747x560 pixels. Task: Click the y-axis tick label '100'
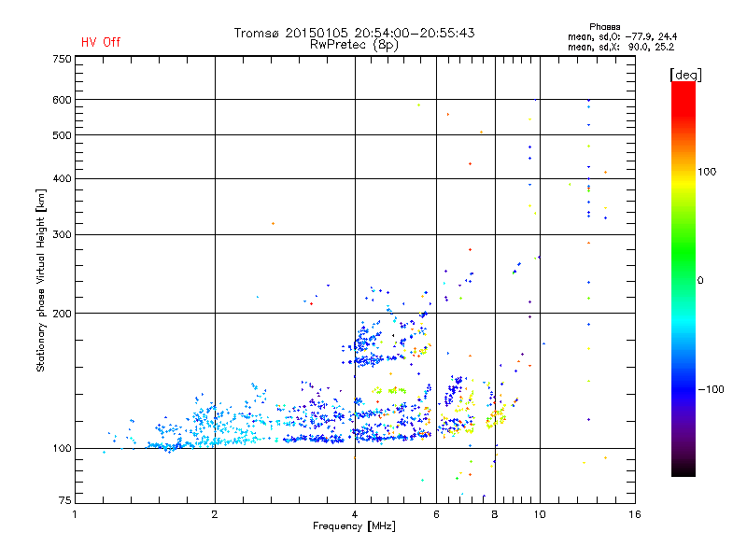62,448
